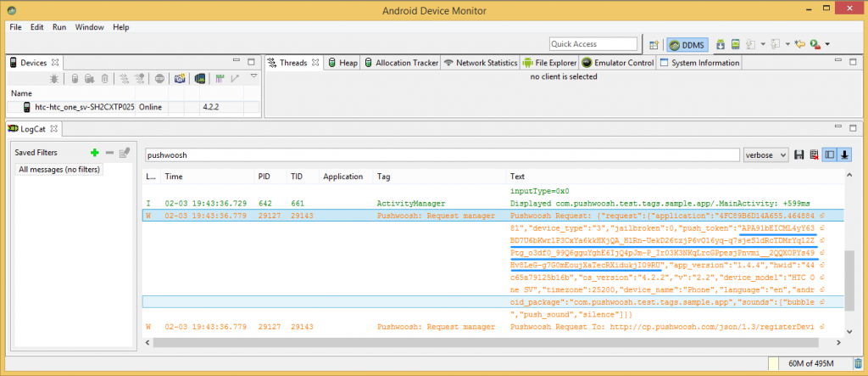
Task: Save the log with the floppy disk icon
Action: pos(799,155)
